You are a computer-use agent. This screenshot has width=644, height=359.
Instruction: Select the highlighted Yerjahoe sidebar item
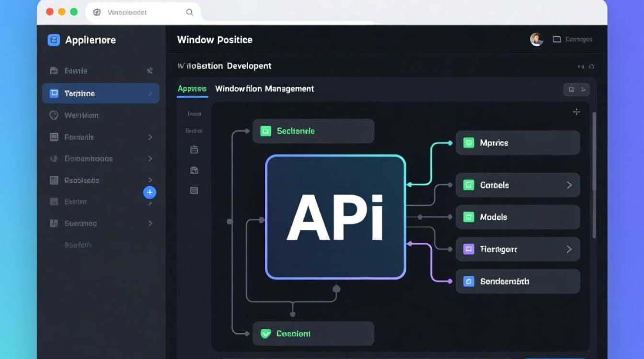pyautogui.click(x=101, y=93)
